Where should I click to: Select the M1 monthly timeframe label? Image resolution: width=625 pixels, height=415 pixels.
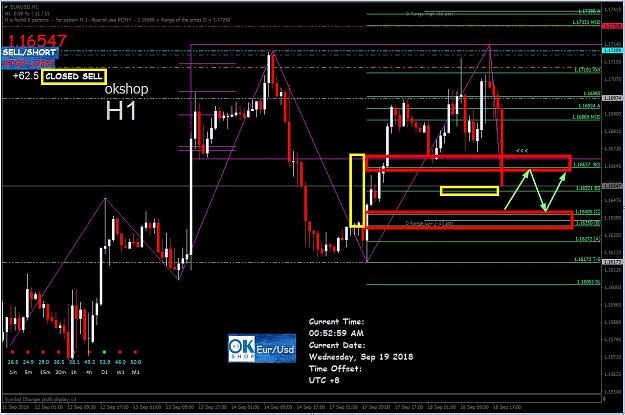pos(136,372)
